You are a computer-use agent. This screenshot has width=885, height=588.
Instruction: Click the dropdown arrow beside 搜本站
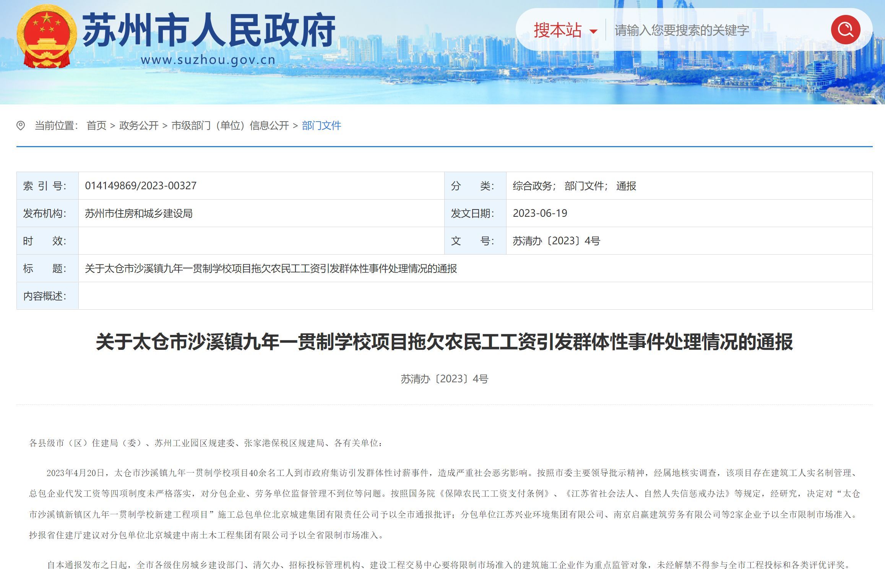tap(593, 31)
